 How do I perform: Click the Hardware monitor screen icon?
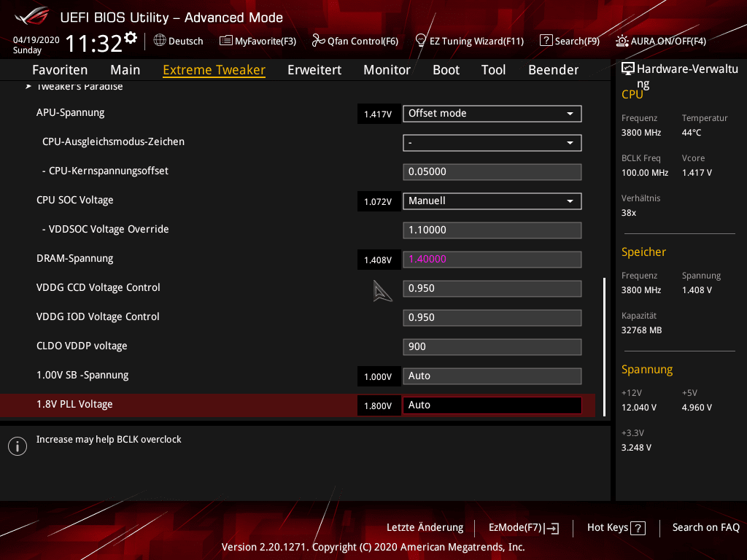click(628, 69)
